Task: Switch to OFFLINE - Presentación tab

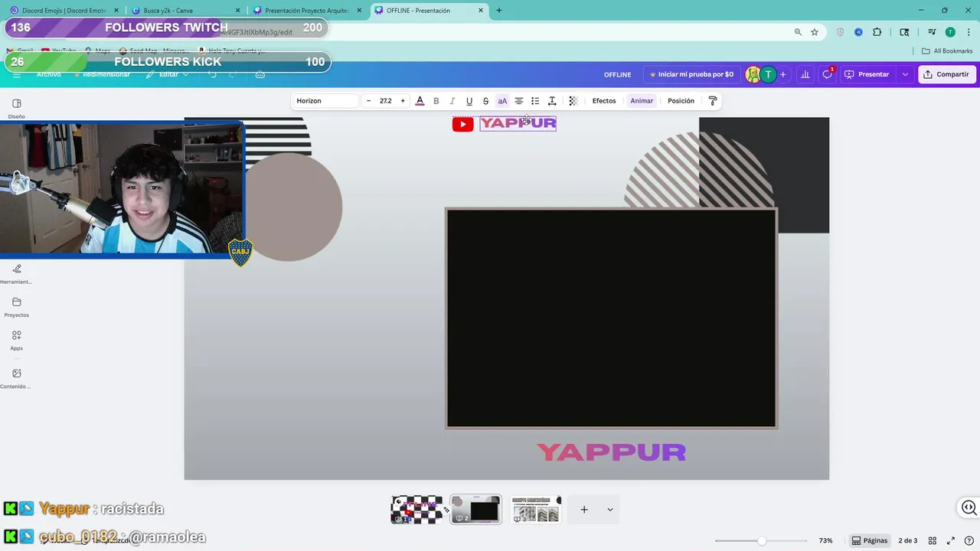Action: coord(429,11)
